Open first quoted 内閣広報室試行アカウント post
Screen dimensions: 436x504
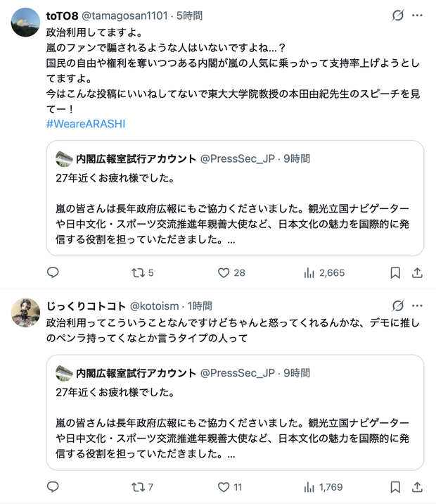[x=235, y=199]
